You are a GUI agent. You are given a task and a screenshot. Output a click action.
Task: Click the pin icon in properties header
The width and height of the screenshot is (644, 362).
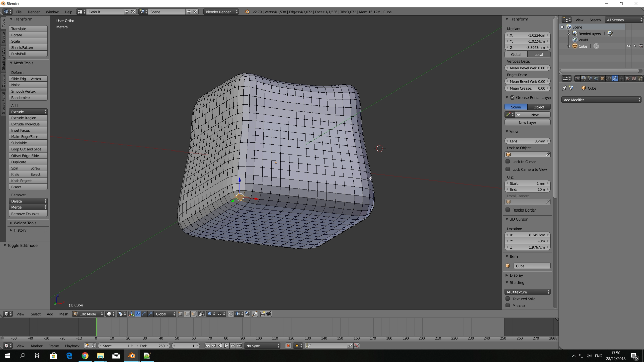pos(565,88)
